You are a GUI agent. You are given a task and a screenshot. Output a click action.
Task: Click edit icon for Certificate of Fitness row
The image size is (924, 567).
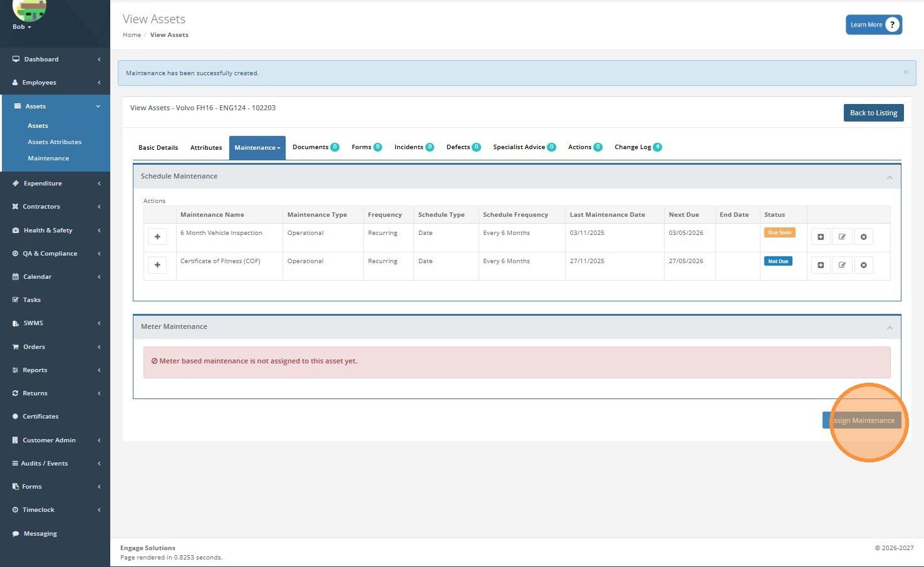(842, 265)
